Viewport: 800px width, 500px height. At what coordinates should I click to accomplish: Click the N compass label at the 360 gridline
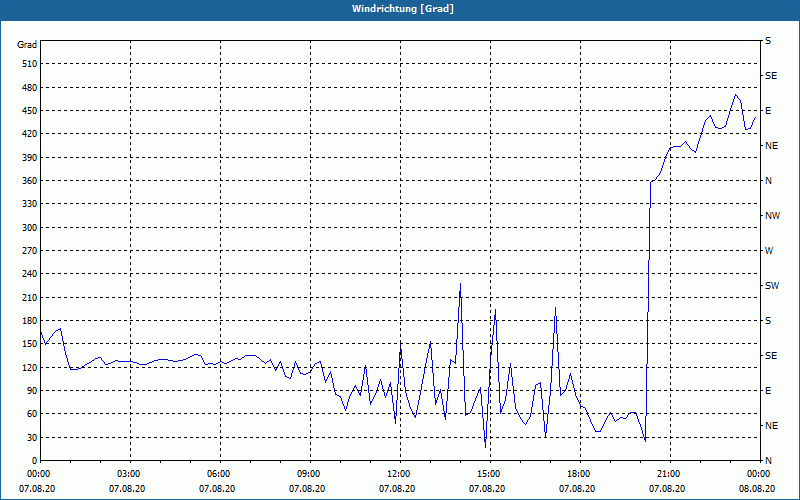pos(768,181)
